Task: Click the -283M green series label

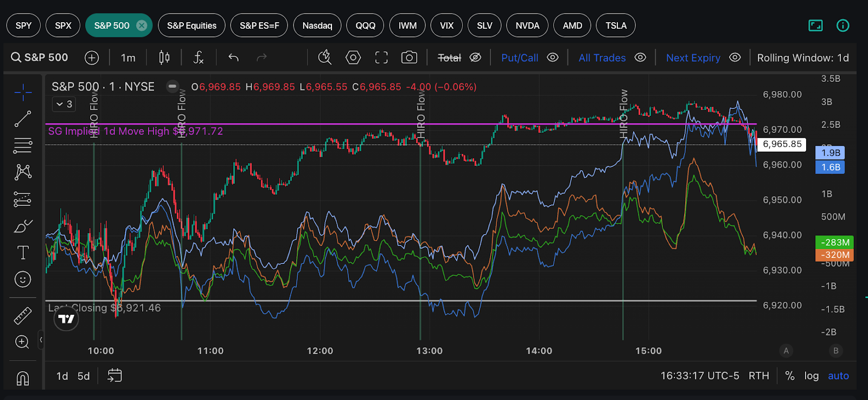Action: click(835, 242)
